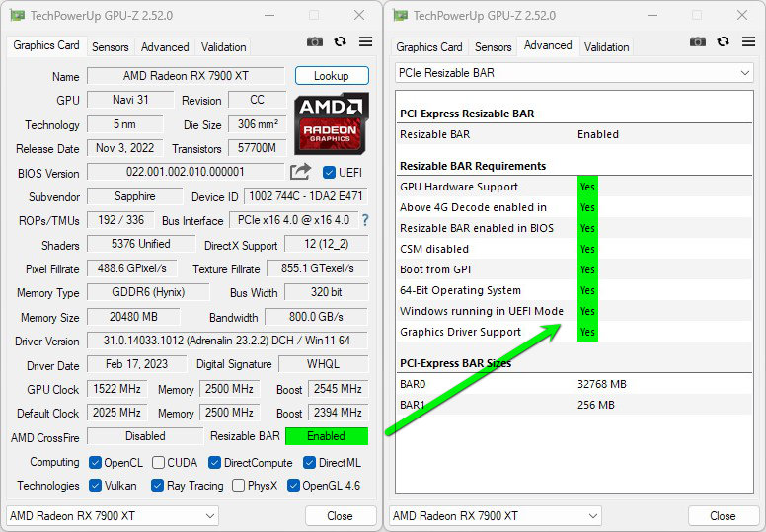Open hamburger menu in right window
Screen dimensions: 766x532
click(x=748, y=42)
